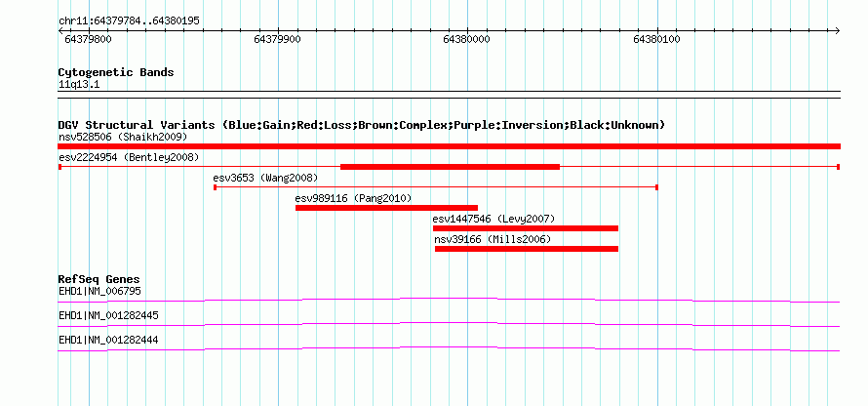Viewport: 868px width, 406px height.
Task: Click the left end cap of esv3653
Action: tap(215, 187)
